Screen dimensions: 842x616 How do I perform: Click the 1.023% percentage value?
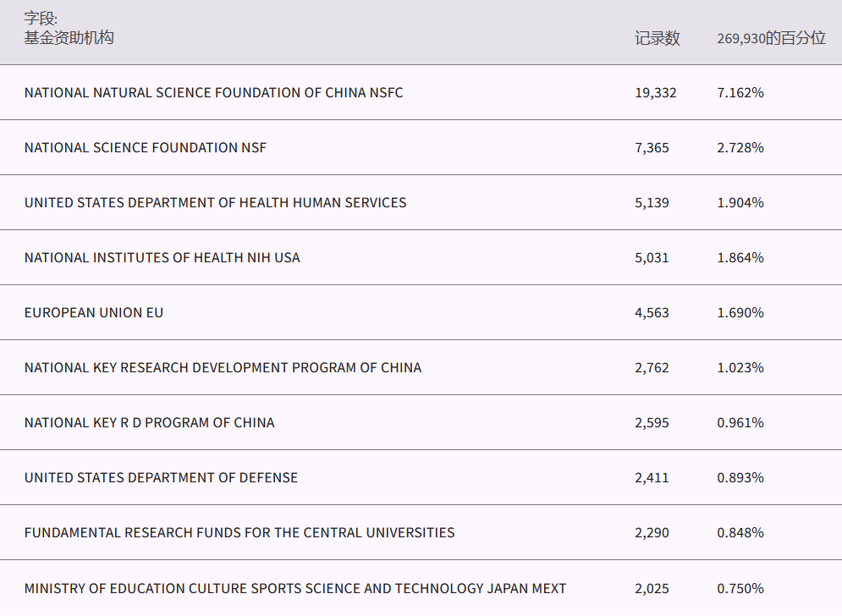pos(740,367)
